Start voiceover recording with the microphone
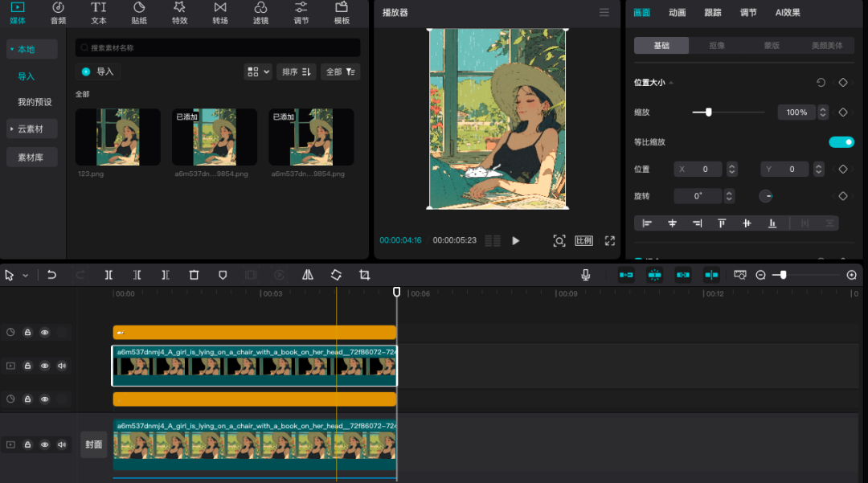This screenshot has height=483, width=868. (586, 275)
